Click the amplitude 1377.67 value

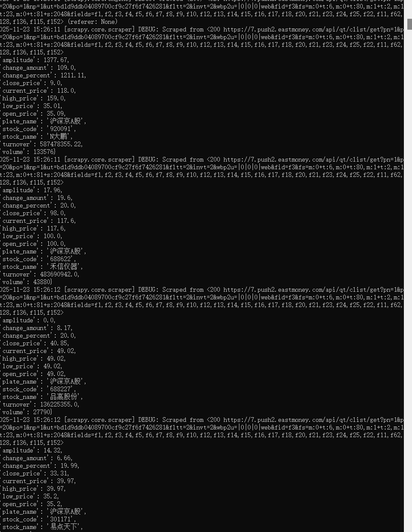[x=56, y=60]
